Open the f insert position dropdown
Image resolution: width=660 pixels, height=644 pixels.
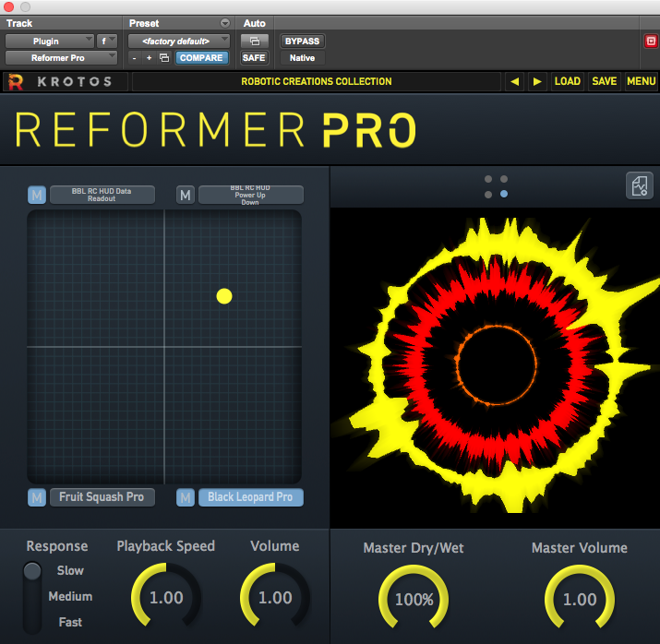[x=106, y=42]
